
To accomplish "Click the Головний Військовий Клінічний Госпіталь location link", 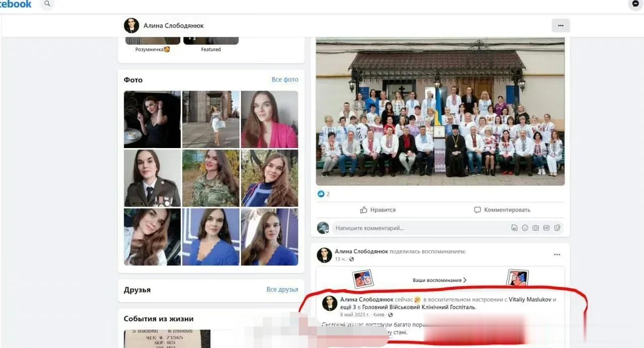I will pyautogui.click(x=419, y=307).
